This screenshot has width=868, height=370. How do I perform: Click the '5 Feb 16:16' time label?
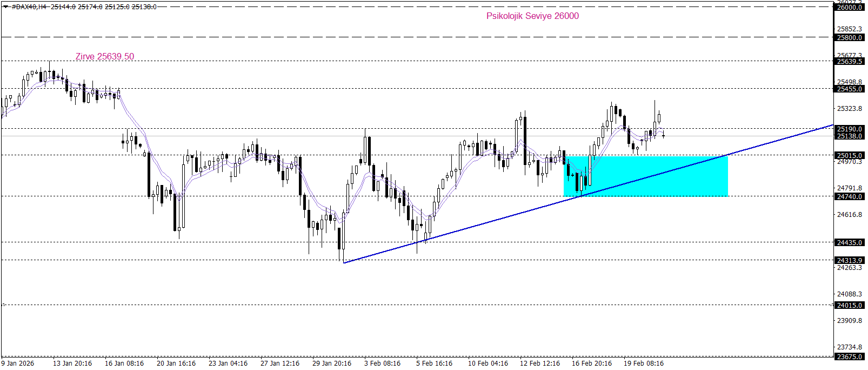click(x=434, y=364)
